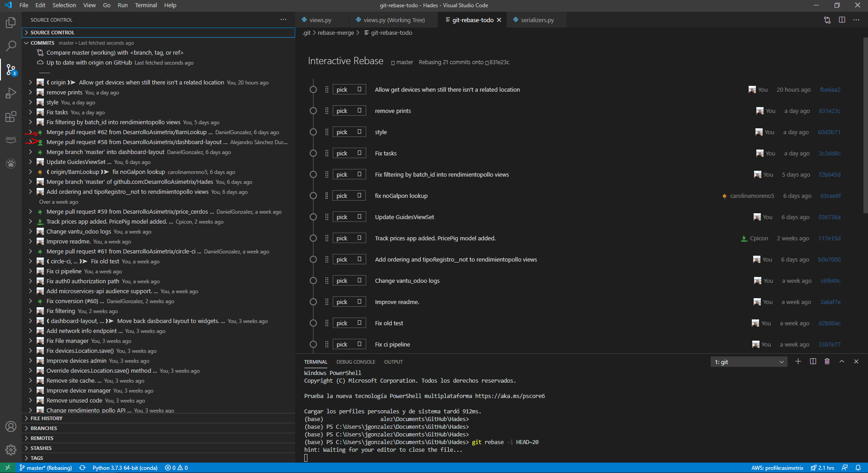Toggle the notifications bell in the status bar

pos(859,468)
